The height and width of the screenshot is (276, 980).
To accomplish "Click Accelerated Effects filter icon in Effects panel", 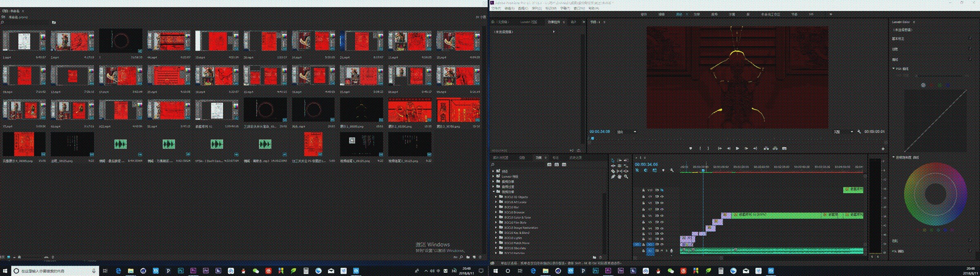I will point(549,164).
